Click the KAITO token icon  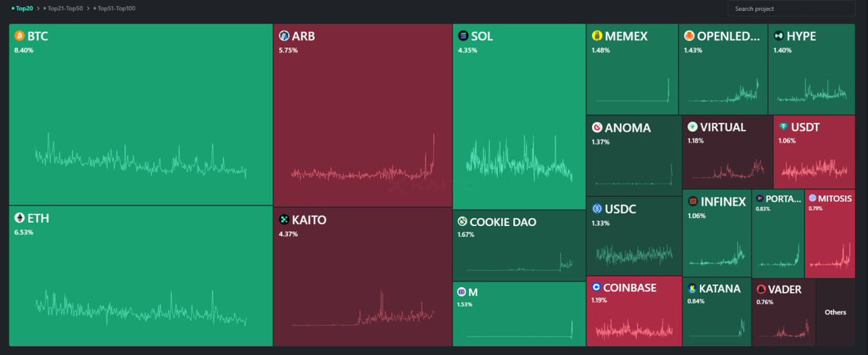coord(284,220)
